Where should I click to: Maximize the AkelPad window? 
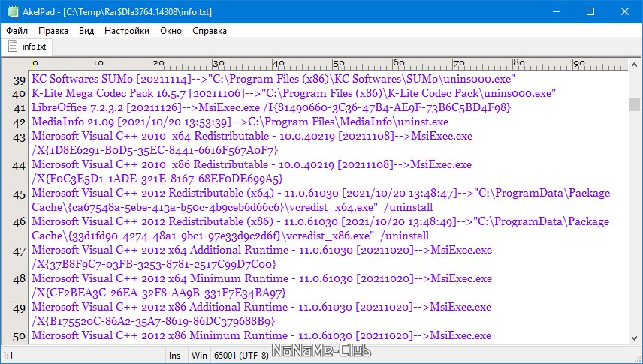(x=590, y=11)
